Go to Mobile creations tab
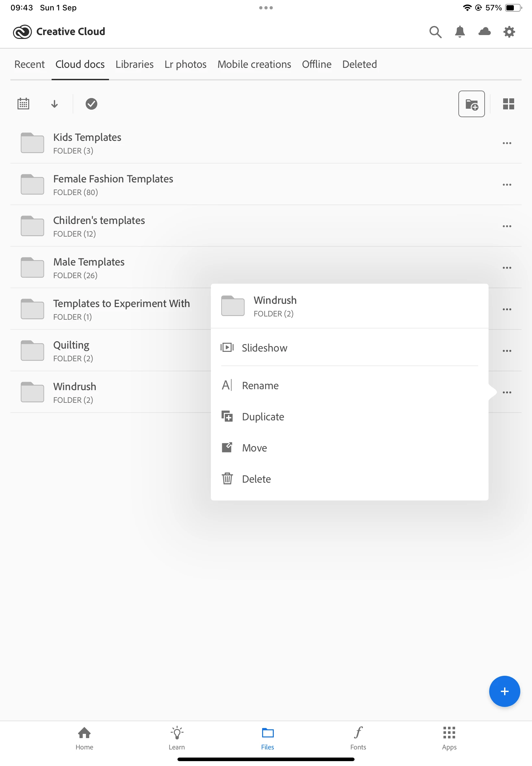 [254, 64]
